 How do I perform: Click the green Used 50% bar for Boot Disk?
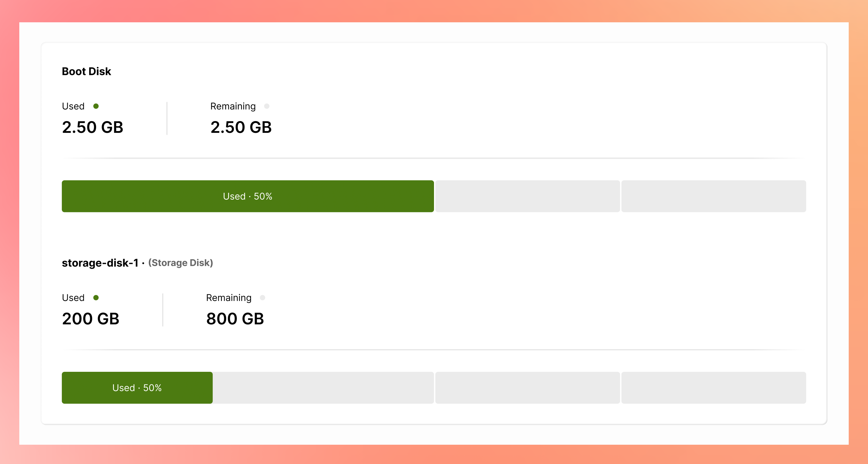coord(247,196)
